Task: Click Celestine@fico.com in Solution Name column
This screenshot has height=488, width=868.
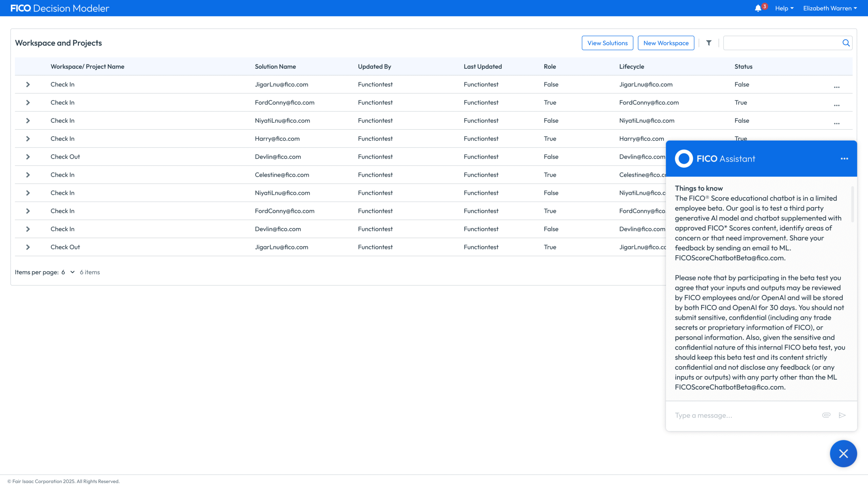Action: tap(282, 175)
